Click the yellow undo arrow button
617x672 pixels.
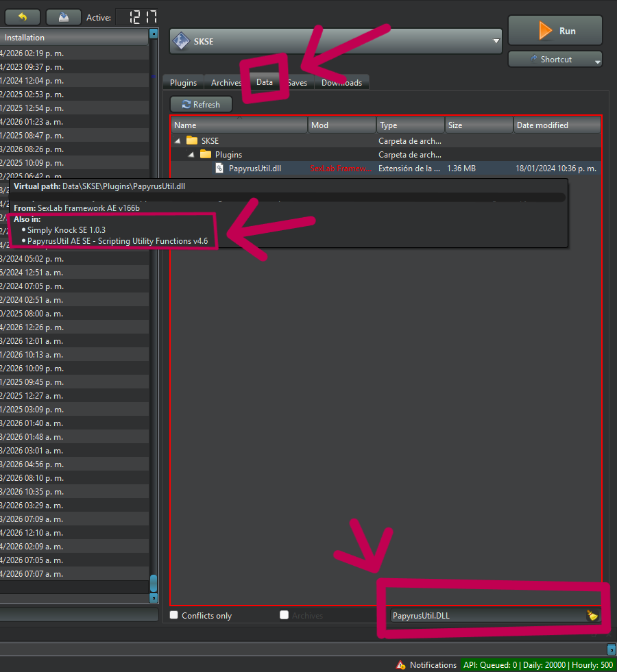click(x=23, y=17)
